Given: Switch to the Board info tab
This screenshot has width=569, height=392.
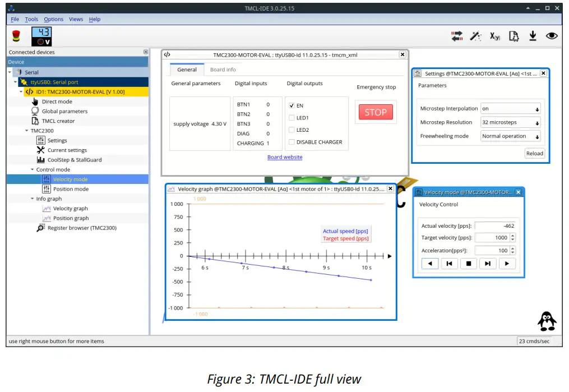Looking at the screenshot, I should coord(223,70).
